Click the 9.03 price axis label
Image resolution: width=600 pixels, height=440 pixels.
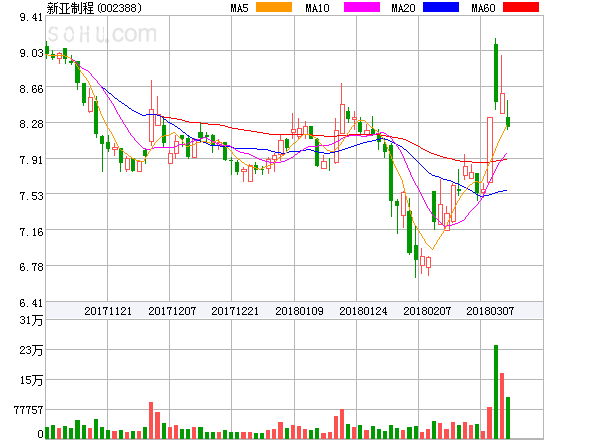click(31, 53)
